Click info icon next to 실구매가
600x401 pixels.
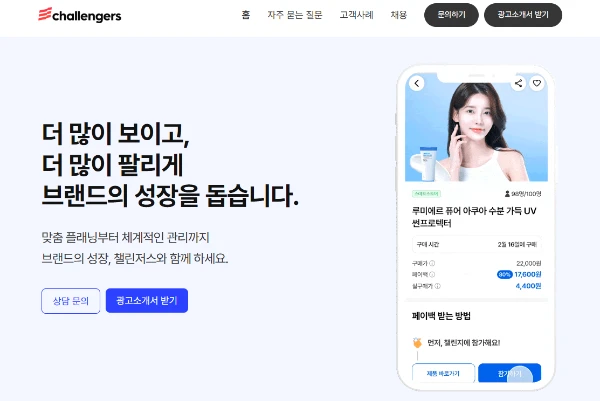437,286
